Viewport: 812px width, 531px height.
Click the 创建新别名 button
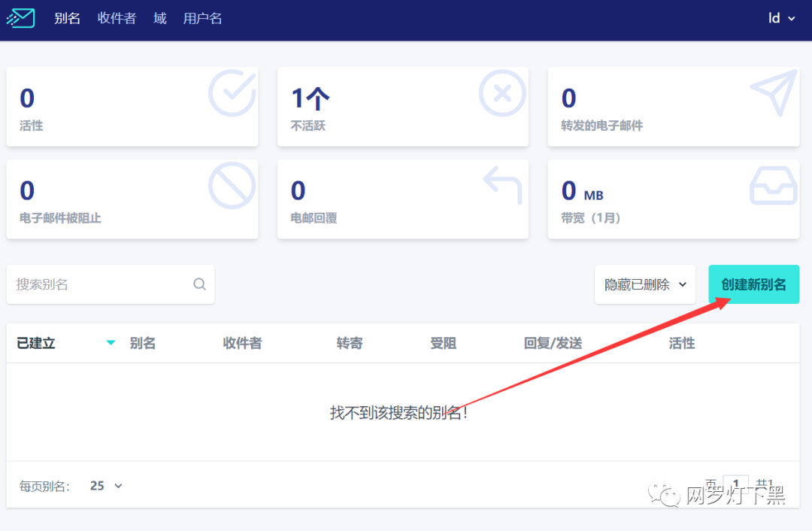pos(753,284)
